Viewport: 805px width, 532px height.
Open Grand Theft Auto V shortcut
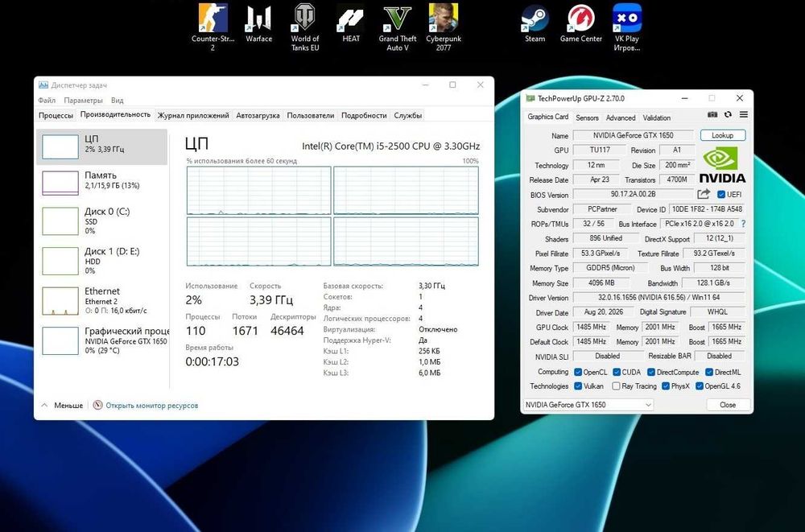(x=398, y=27)
